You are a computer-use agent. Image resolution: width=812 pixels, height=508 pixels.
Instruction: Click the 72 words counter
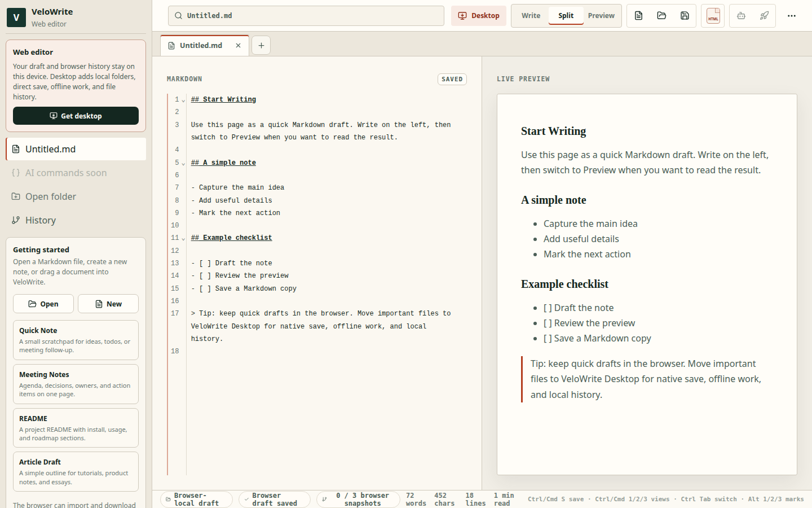[416, 500]
